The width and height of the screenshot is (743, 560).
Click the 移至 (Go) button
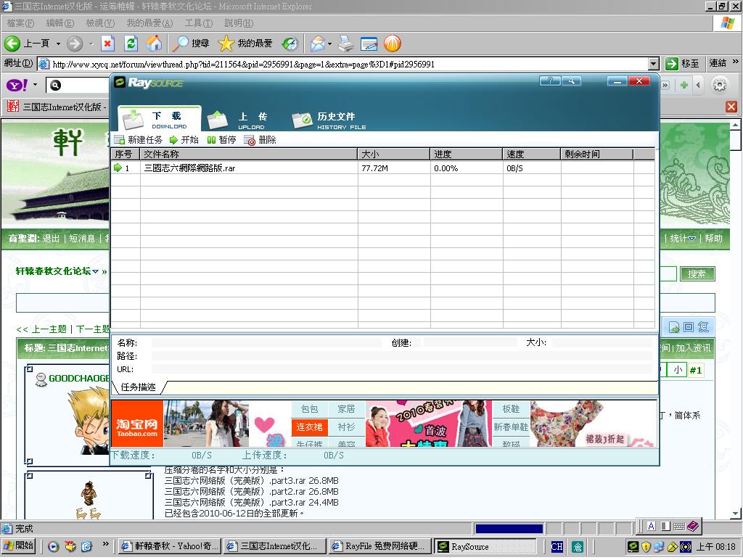click(x=682, y=64)
